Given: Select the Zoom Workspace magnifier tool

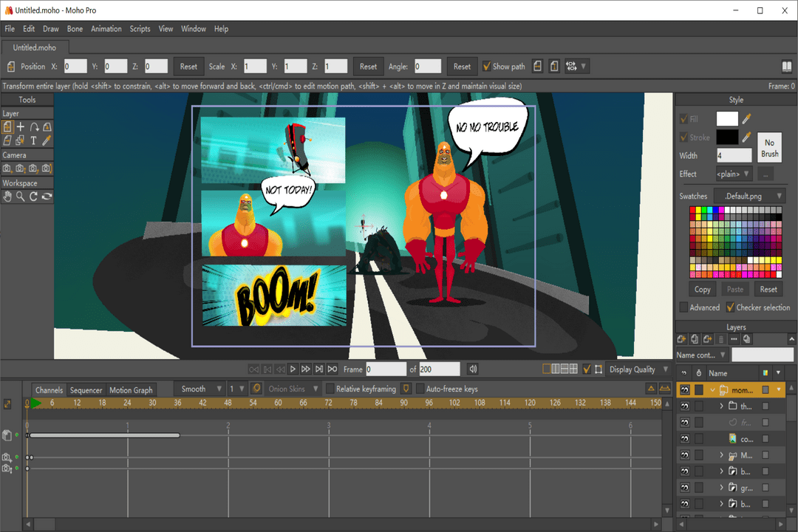Looking at the screenshot, I should coord(21,197).
